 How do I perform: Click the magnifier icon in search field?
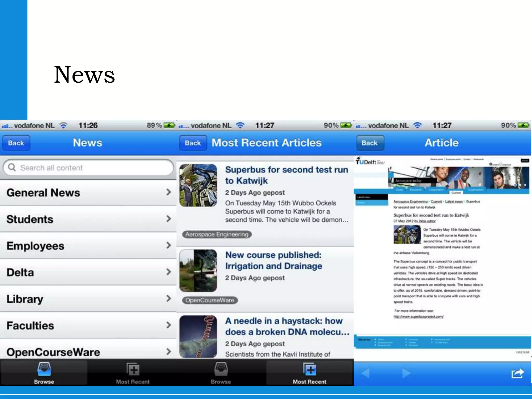point(12,167)
